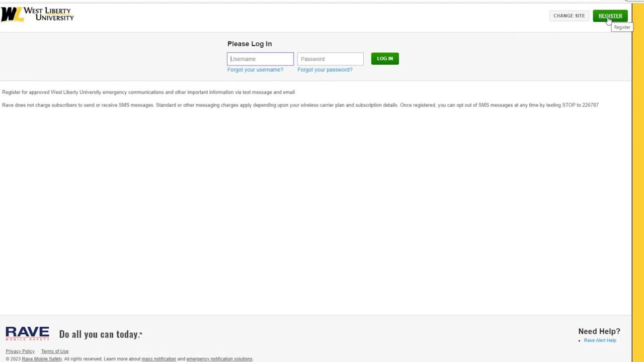Click Rave Mobile Safety copyright link

42,359
